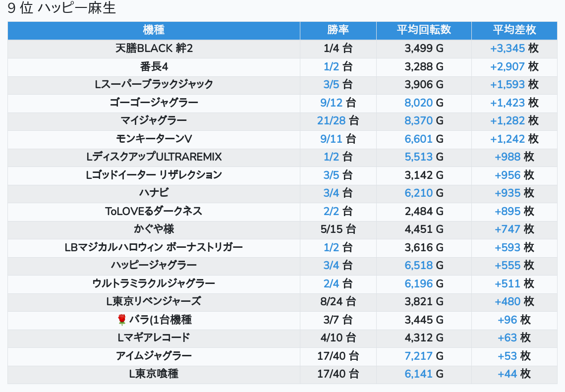Click the rose icon beside バラ(1台機種
This screenshot has height=392, width=565.
pos(122,320)
